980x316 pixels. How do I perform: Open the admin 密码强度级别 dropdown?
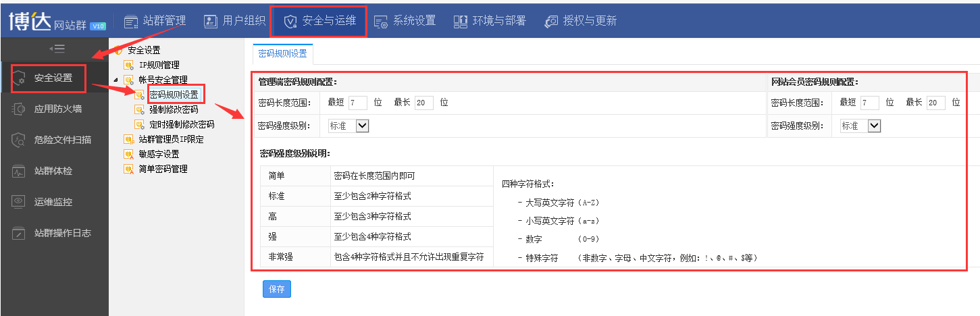point(349,126)
